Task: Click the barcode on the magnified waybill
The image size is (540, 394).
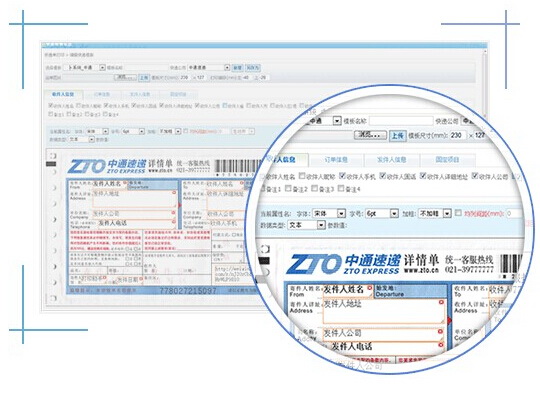Action: pyautogui.click(x=511, y=264)
